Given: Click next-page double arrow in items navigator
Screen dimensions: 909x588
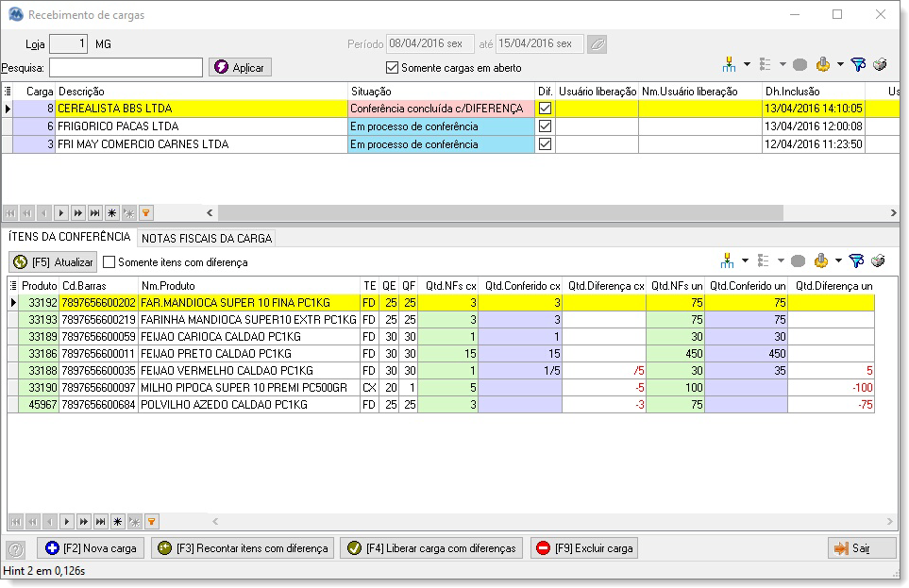Looking at the screenshot, I should pyautogui.click(x=83, y=521).
